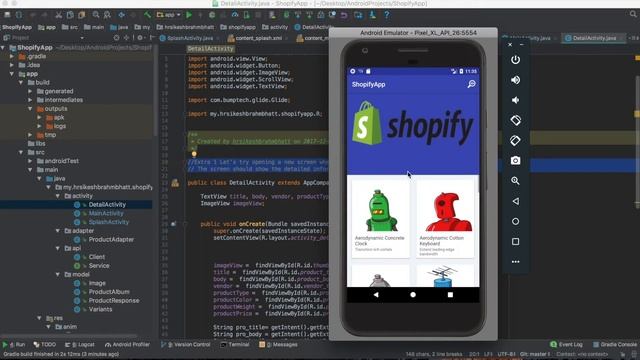This screenshot has width=640, height=360.
Task: Open the Android Profiler tab
Action: tap(127, 344)
